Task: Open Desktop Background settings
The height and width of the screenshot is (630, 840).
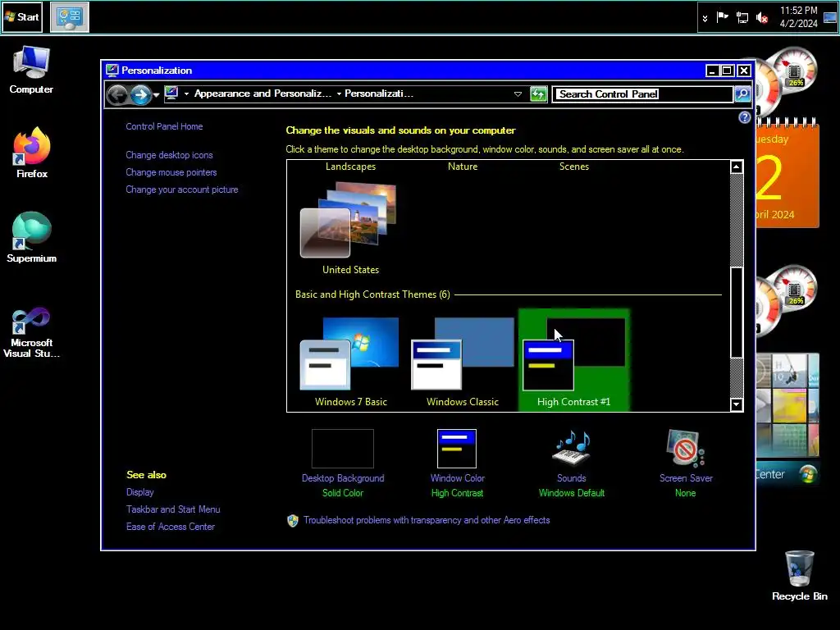Action: pos(343,464)
